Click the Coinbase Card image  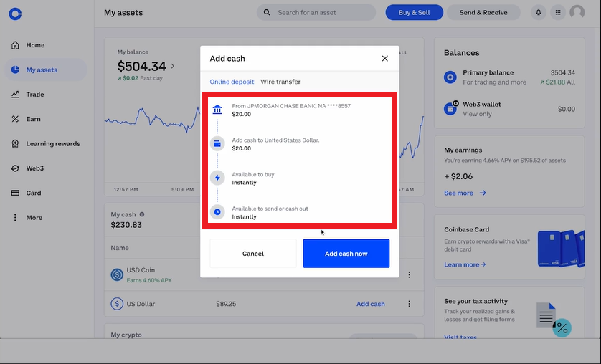[x=561, y=249]
